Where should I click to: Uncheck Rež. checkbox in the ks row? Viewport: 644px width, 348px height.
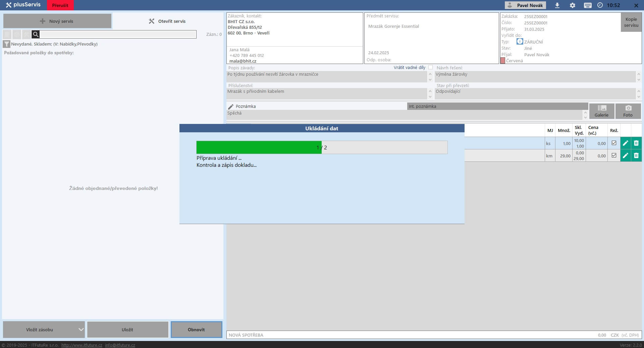point(614,143)
